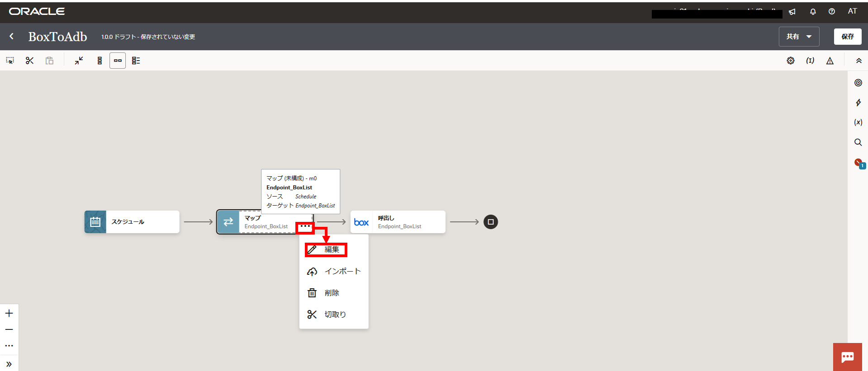
Task: Click the stop end node on canvas
Action: point(491,222)
